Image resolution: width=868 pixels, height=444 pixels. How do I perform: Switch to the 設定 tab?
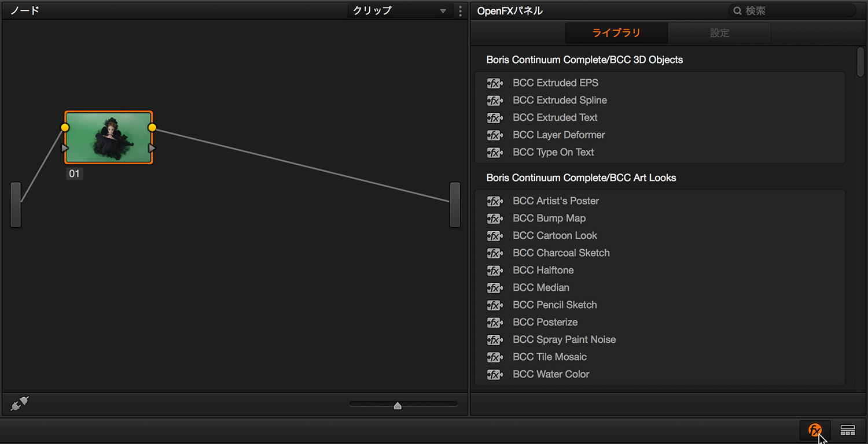(x=719, y=33)
